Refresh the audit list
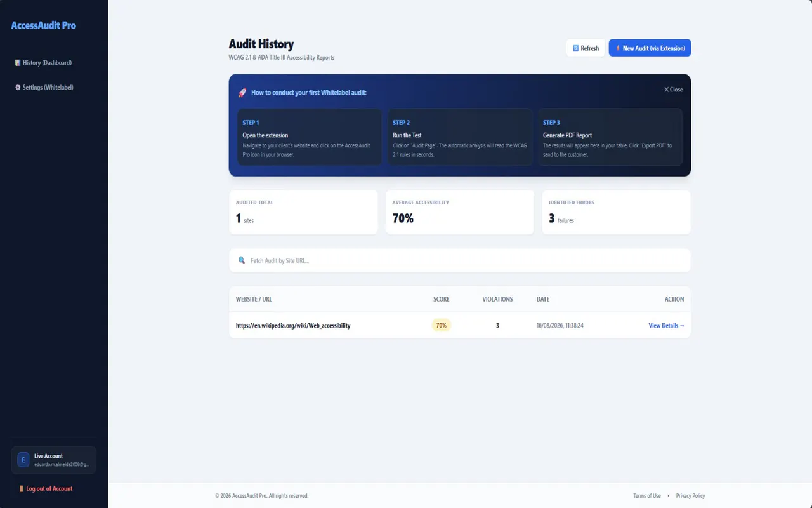The width and height of the screenshot is (812, 508). click(x=586, y=48)
